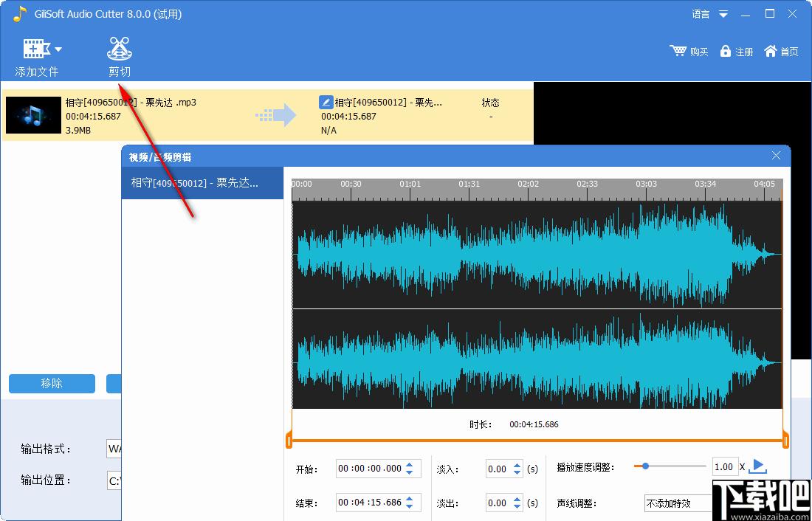Screen dimensions: 812x521
Task: Click the right orange trim handle
Action: 785,441
